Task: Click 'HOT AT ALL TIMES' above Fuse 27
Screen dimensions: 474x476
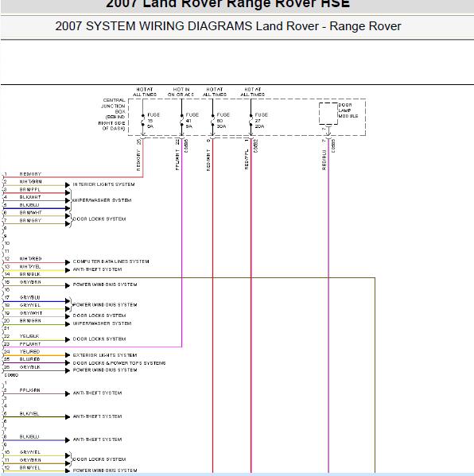Action: coord(252,92)
